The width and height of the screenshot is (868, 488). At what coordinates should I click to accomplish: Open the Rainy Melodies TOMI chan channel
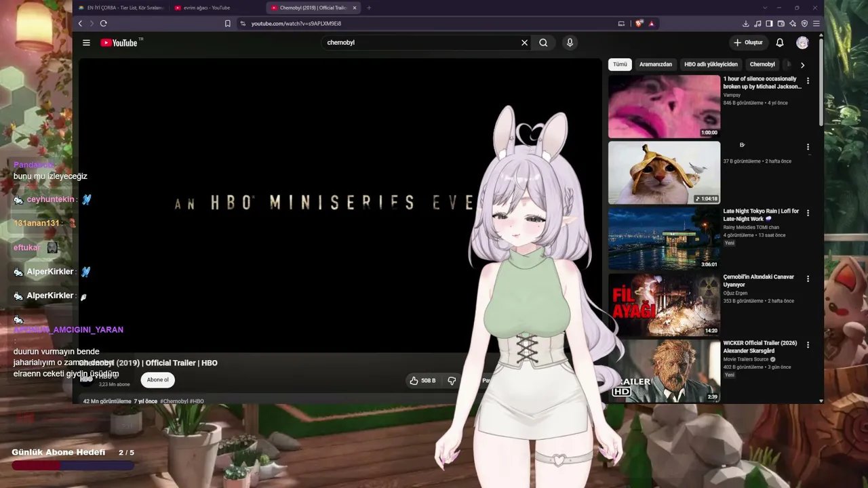click(x=751, y=227)
